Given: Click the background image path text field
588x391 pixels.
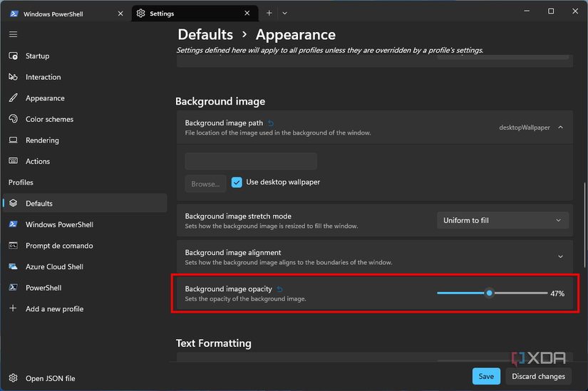Looking at the screenshot, I should click(x=251, y=161).
